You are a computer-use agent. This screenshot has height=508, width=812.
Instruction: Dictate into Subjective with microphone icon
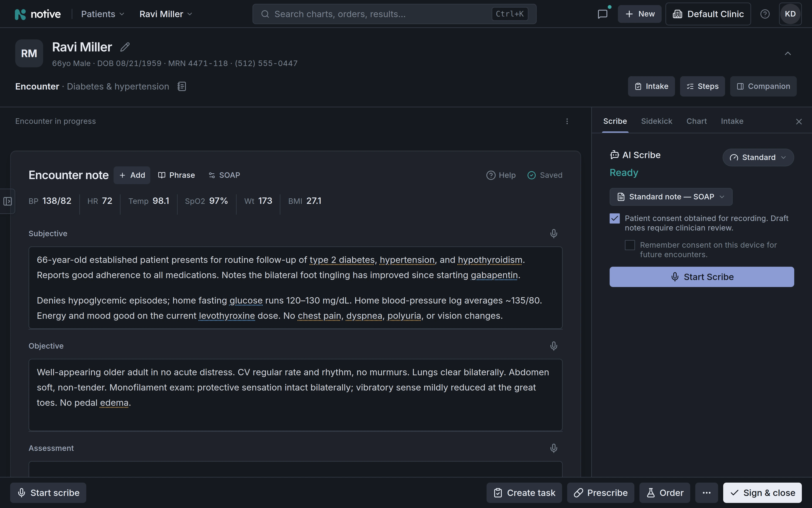point(554,233)
